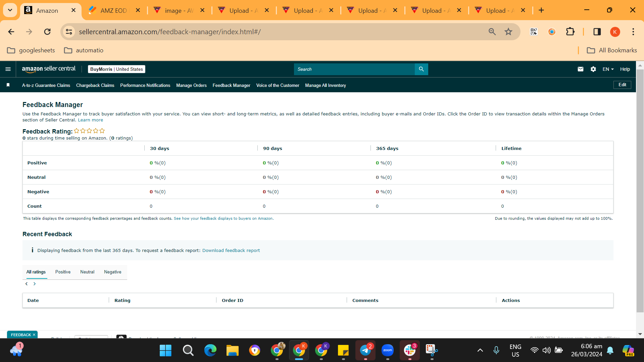This screenshot has height=362, width=644.
Task: Expand the EN language dropdown
Action: click(x=608, y=69)
